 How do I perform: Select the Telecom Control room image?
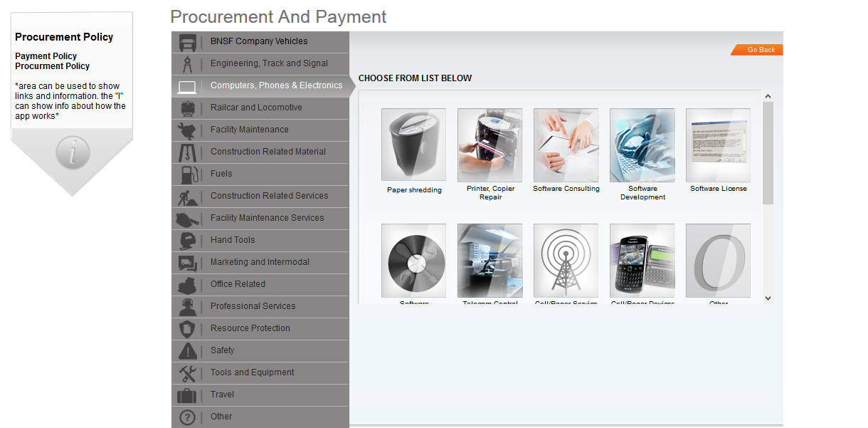[x=490, y=261]
